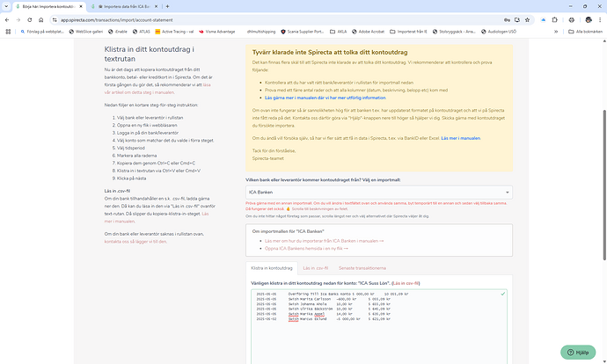This screenshot has width=607, height=364.
Task: Select the 'Börja här: Importera kontoutdrag' browser tab
Action: (48, 6)
